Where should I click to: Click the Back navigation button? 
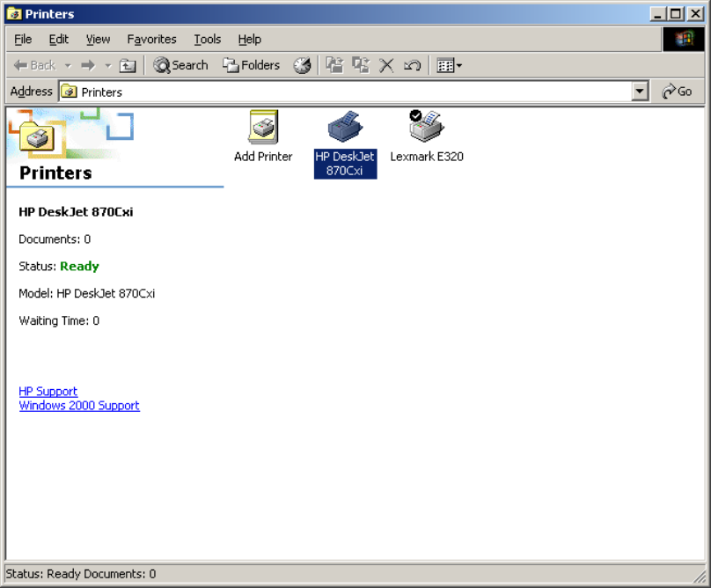click(x=34, y=65)
